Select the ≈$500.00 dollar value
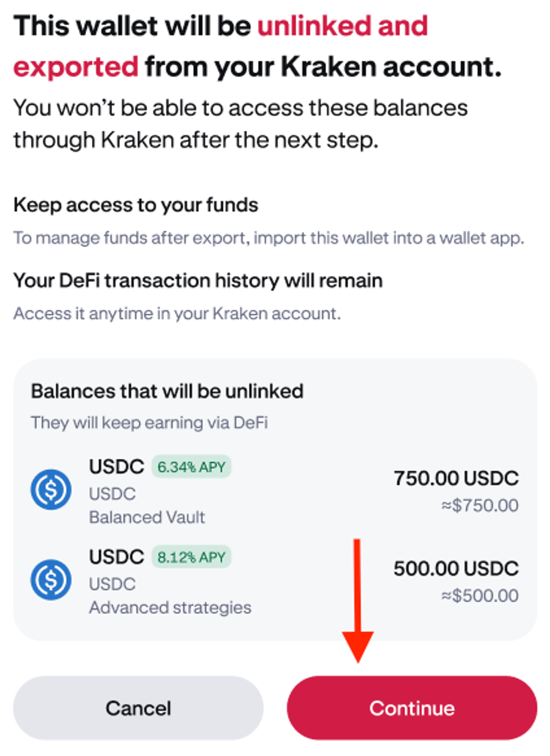Viewport: 550px width, 756px height. 480,596
